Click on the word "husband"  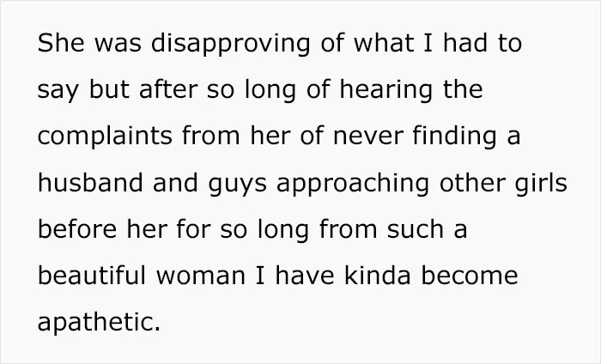(90, 182)
